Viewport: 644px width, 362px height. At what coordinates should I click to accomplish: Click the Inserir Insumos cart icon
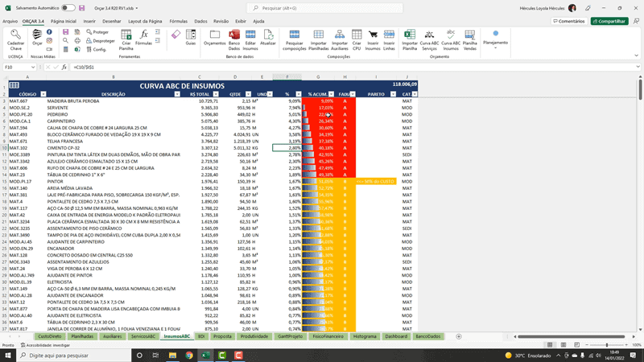coord(373,35)
